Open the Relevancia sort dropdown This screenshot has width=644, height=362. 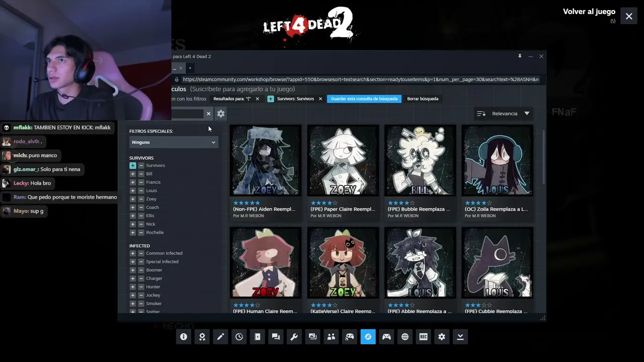click(511, 114)
